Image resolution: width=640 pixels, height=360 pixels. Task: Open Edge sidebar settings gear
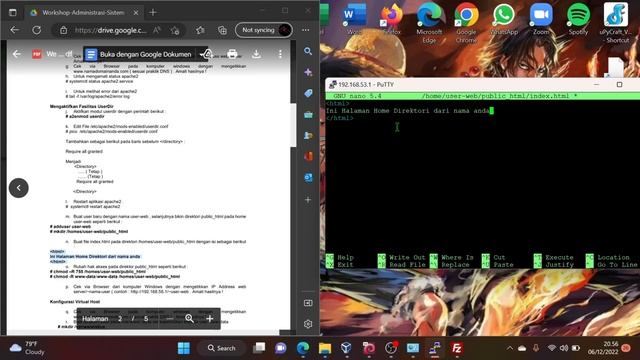click(308, 324)
